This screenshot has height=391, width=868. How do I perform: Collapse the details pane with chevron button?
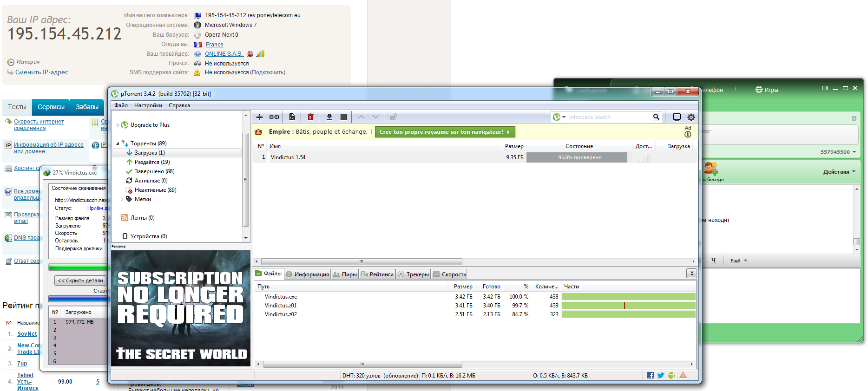[x=691, y=274]
